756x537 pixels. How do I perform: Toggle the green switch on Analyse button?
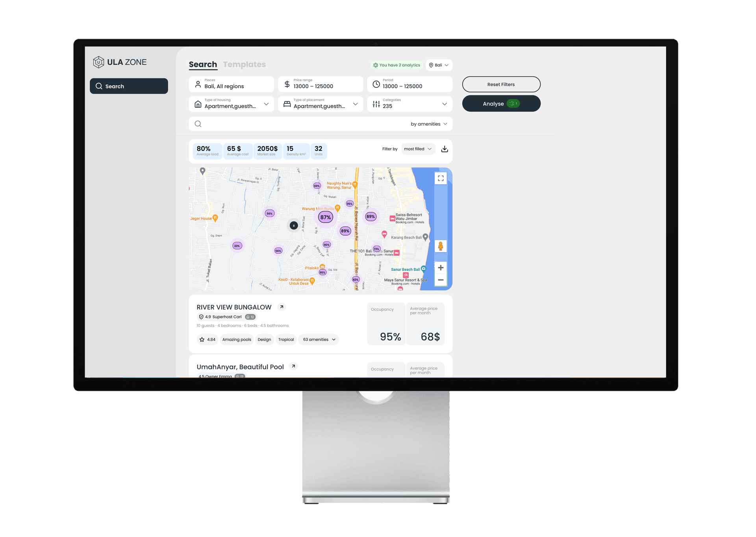click(x=513, y=104)
